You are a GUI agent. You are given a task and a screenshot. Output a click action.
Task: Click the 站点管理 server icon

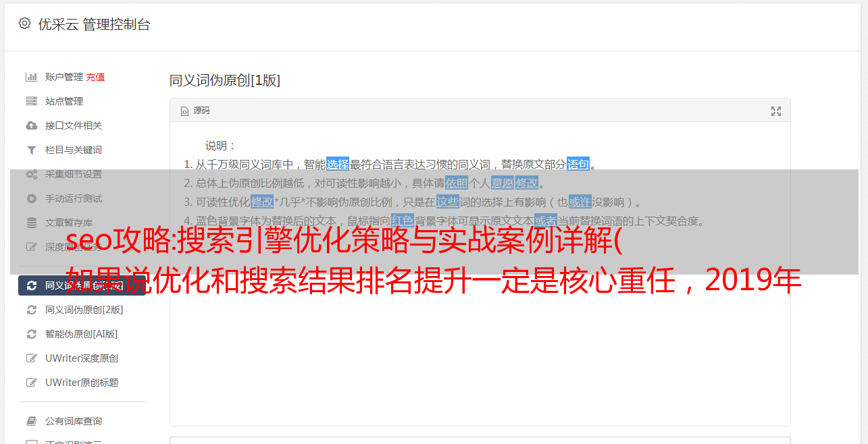tap(31, 101)
